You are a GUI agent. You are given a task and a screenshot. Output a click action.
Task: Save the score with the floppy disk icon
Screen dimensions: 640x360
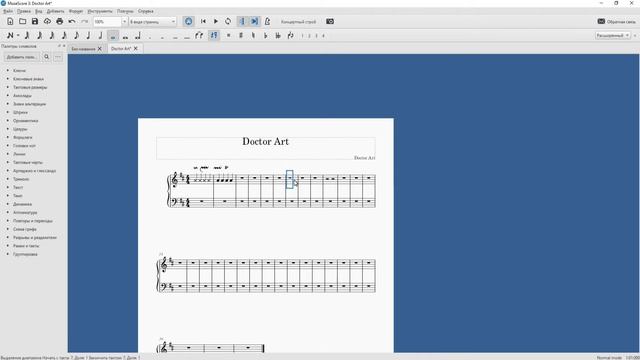click(35, 21)
